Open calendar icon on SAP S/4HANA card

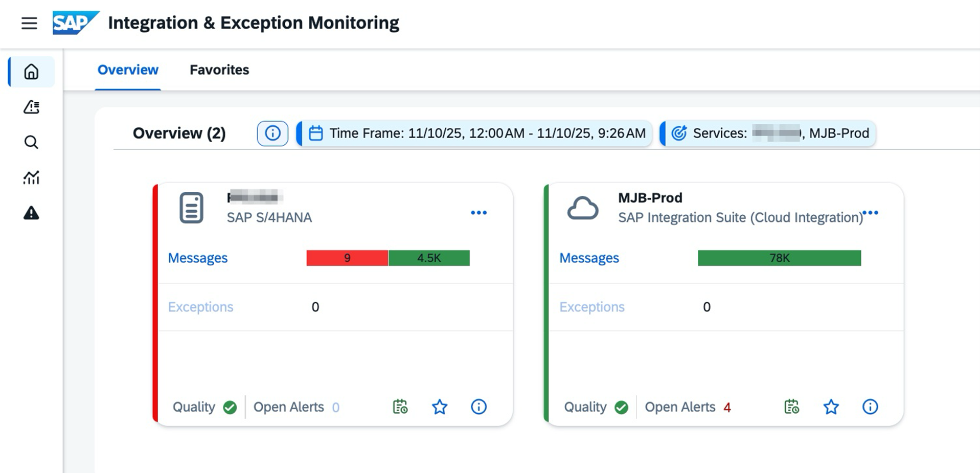tap(400, 407)
